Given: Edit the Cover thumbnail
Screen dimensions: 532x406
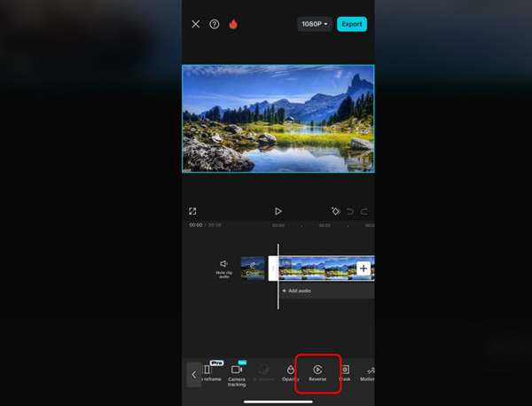Looking at the screenshot, I should (x=253, y=269).
